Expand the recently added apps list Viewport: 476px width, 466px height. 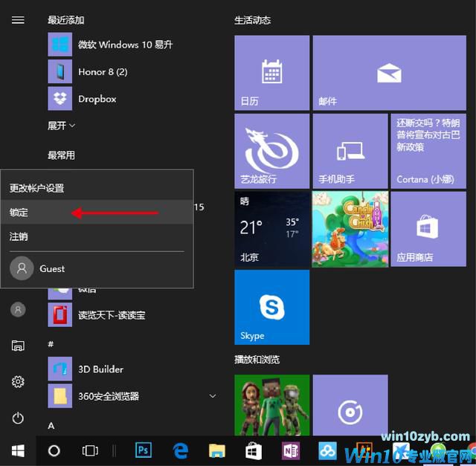[x=62, y=126]
